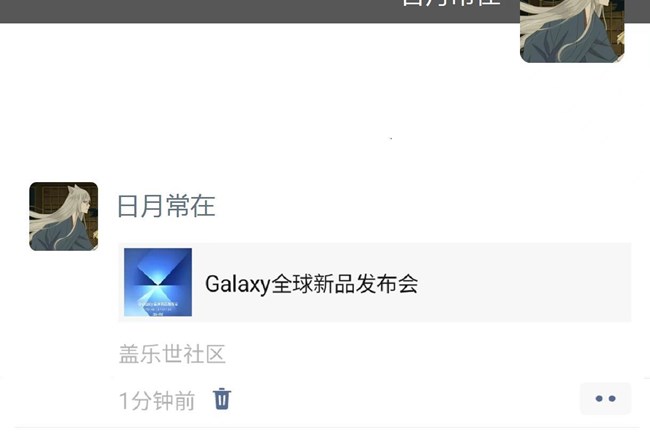Open the two-dot like and comment menu
Image resolution: width=650 pixels, height=434 pixels.
(x=605, y=399)
